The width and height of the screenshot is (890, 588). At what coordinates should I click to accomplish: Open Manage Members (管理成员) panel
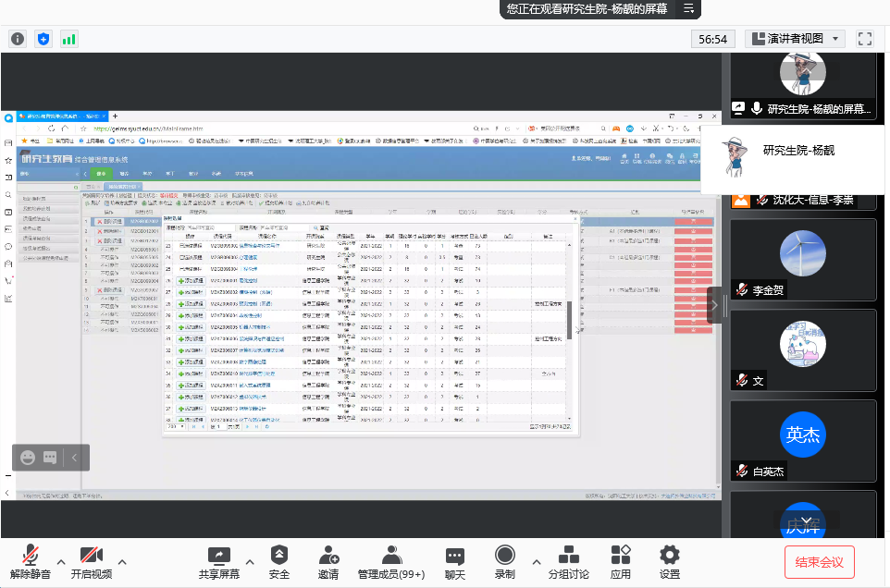tap(390, 561)
